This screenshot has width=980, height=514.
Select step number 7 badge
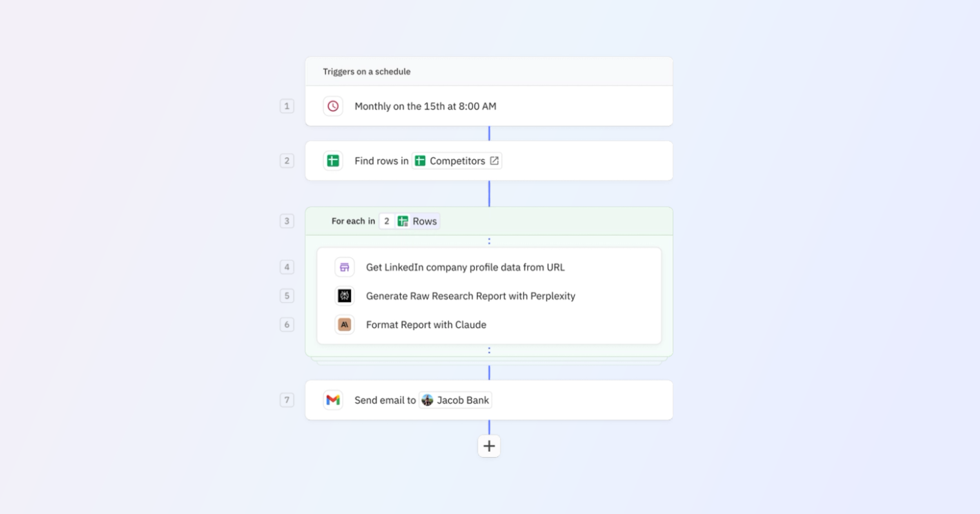287,400
